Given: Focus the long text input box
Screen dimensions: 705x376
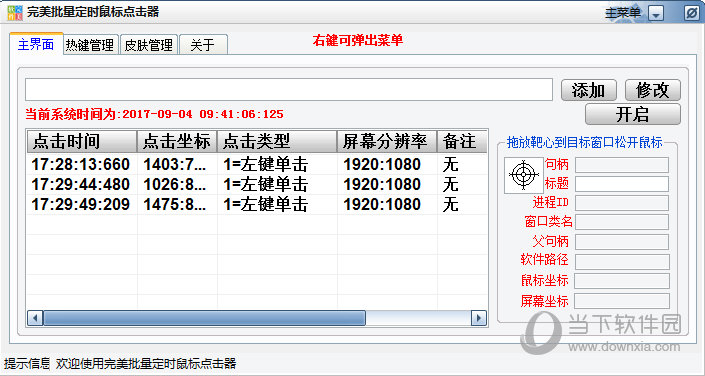Looking at the screenshot, I should (289, 90).
